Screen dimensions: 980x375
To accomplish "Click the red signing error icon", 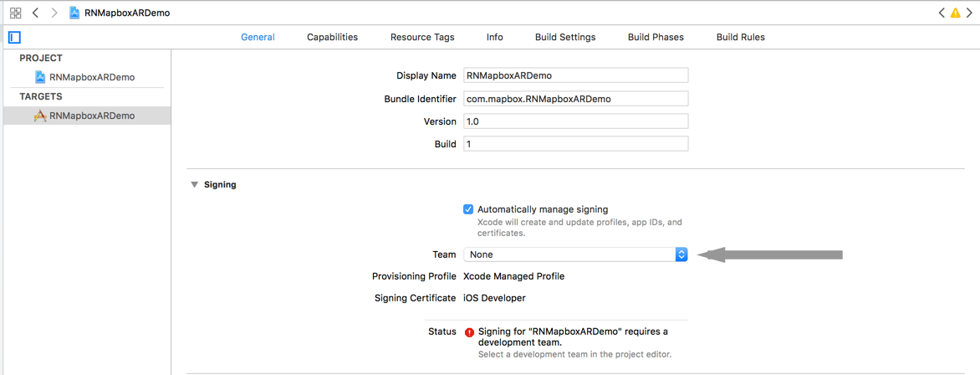I will coord(469,332).
